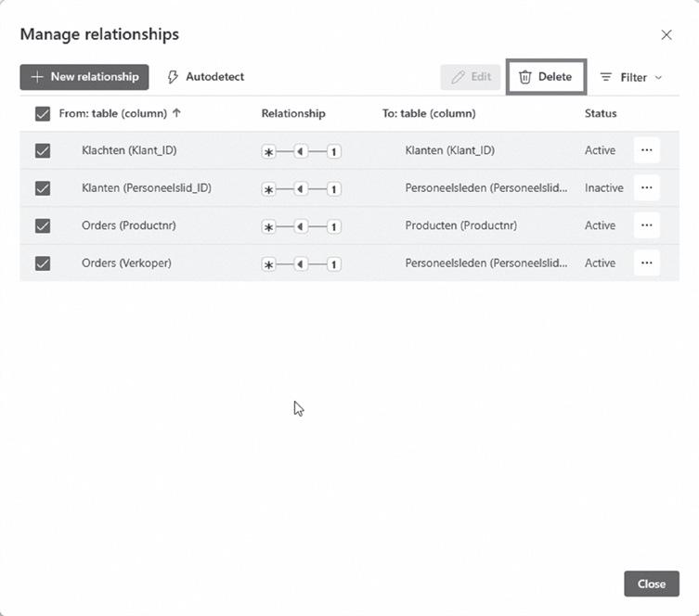Image resolution: width=699 pixels, height=616 pixels.
Task: Open more options for Orders (Productnr) row
Action: click(646, 225)
